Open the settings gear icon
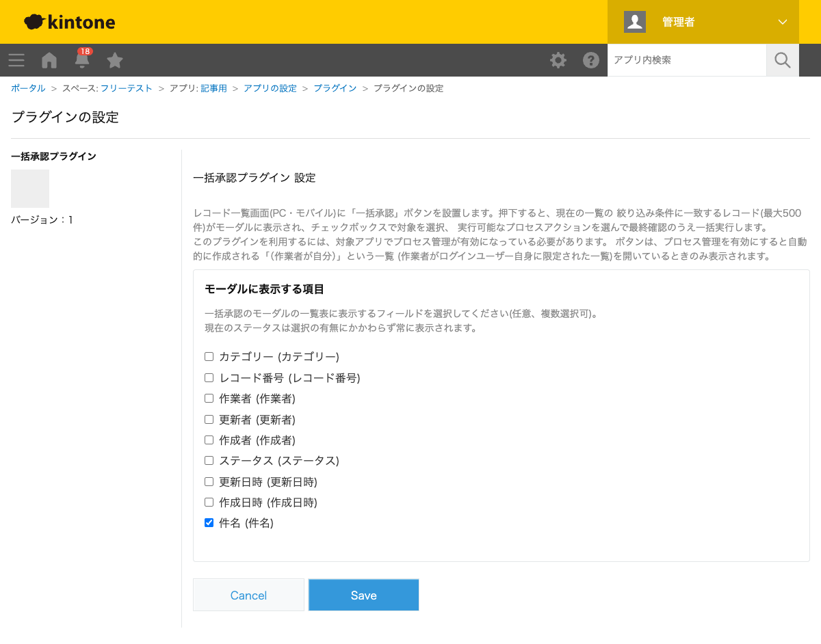 [558, 60]
